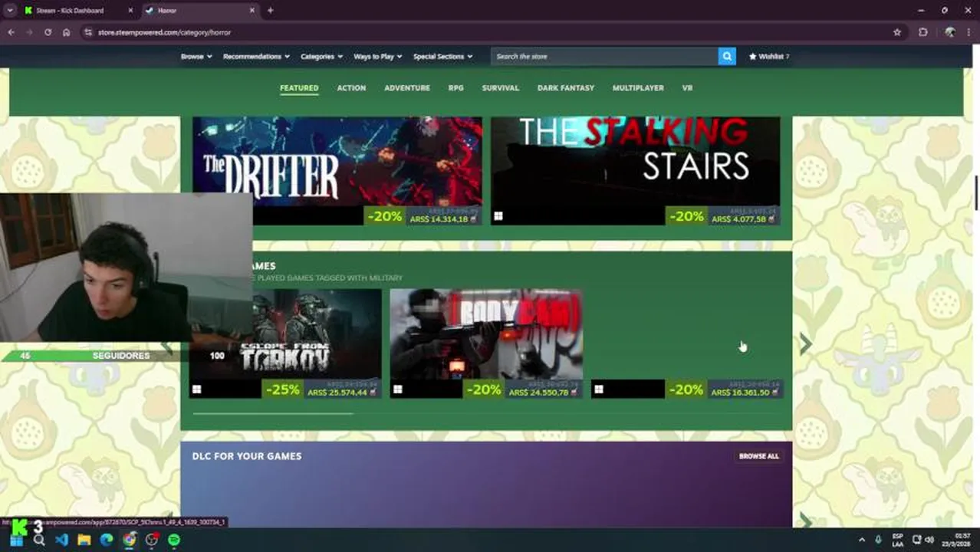Expand the Special Sections dropdown
Viewport: 980px width, 552px height.
442,56
